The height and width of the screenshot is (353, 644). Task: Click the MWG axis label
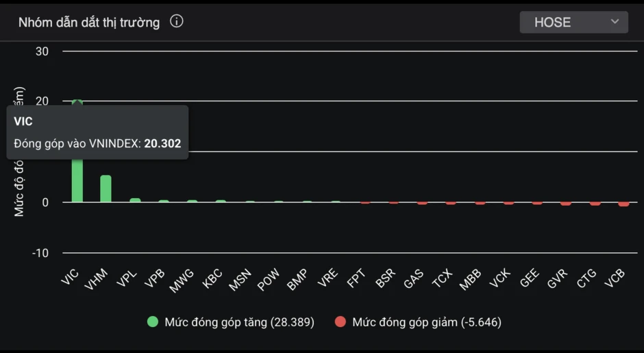[x=182, y=280]
